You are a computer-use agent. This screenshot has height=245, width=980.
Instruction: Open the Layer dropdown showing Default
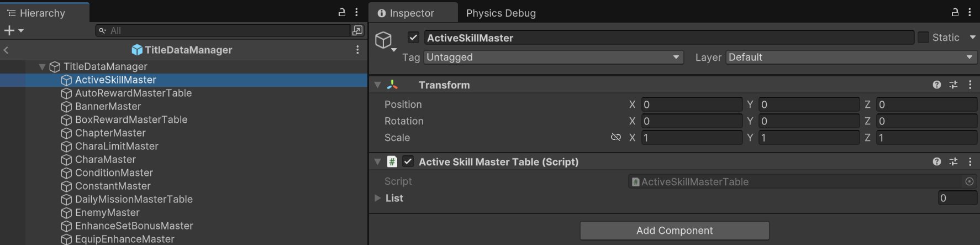pyautogui.click(x=851, y=57)
